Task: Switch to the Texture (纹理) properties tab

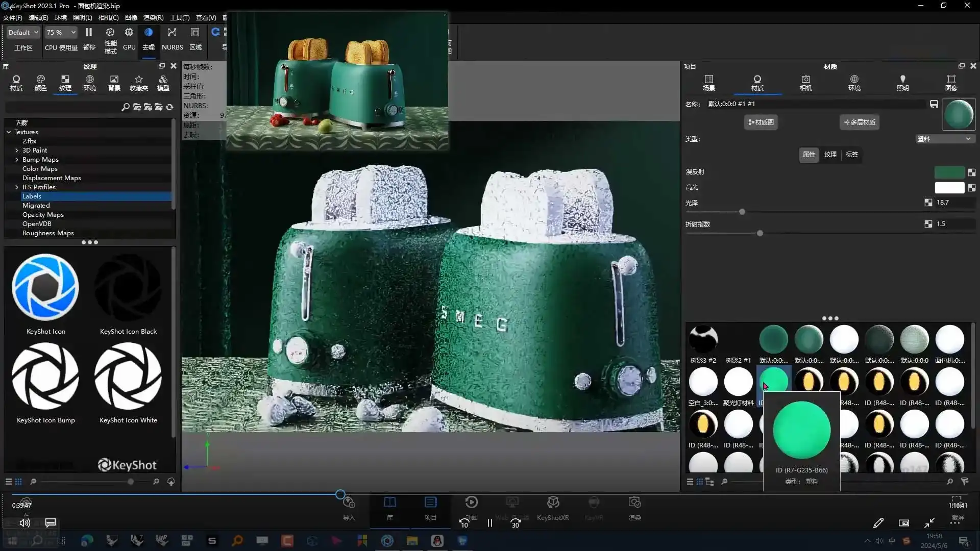Action: [x=830, y=155]
